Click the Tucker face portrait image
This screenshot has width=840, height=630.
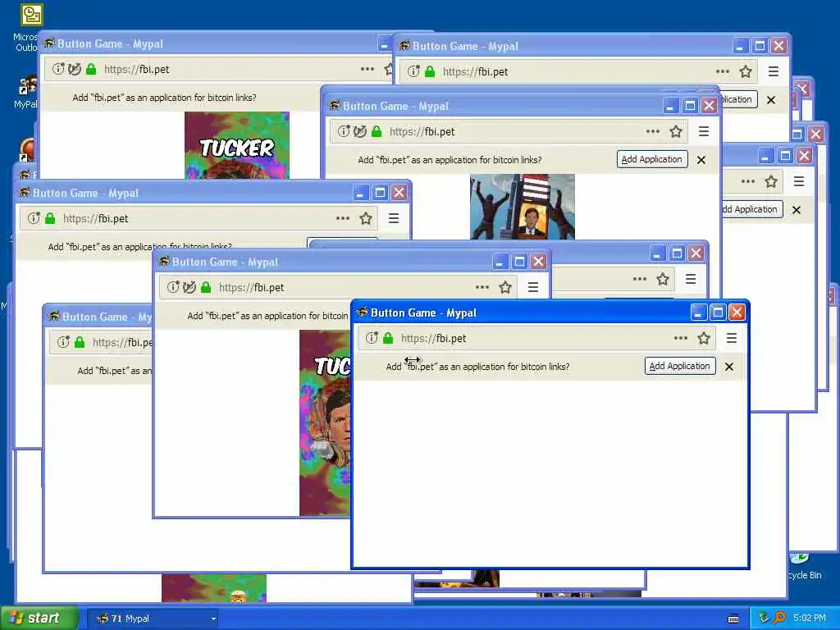click(x=325, y=423)
